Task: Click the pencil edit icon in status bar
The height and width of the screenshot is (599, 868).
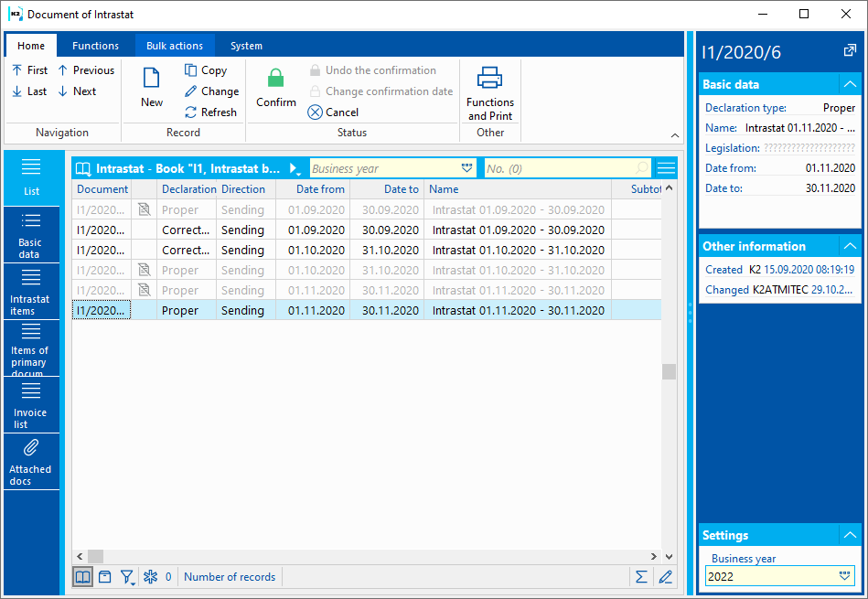Action: [x=666, y=577]
